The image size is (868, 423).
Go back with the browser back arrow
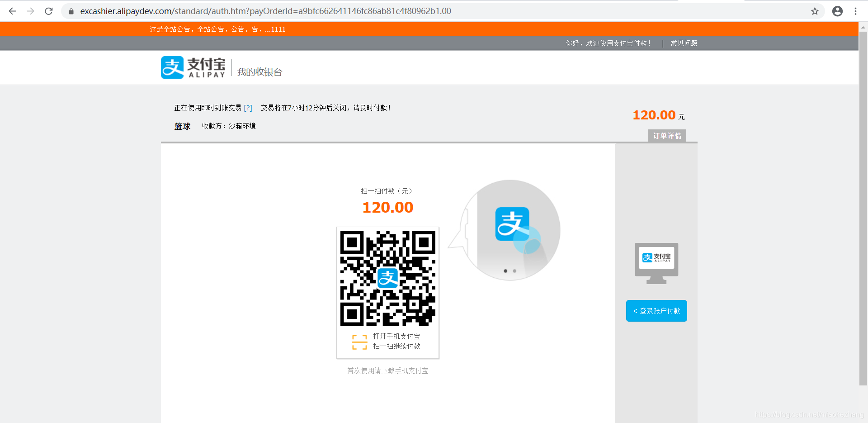12,11
